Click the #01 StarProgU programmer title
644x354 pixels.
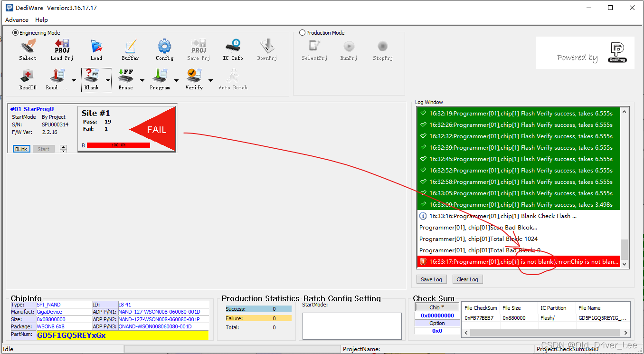(32, 109)
